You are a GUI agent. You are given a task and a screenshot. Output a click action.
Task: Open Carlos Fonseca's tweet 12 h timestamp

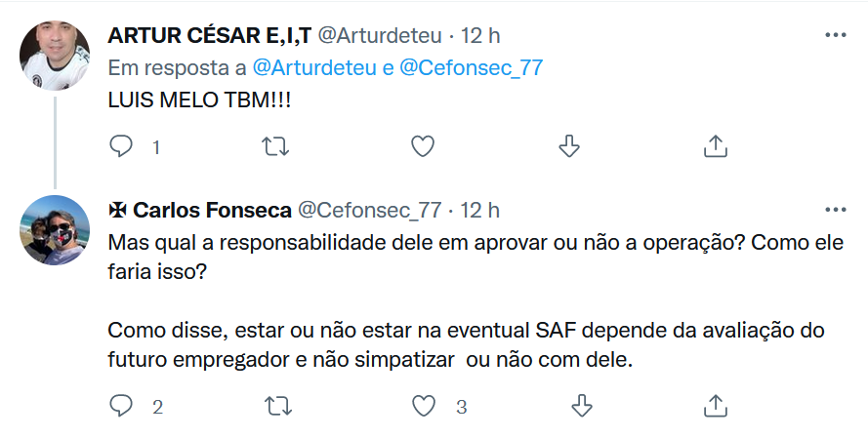pos(480,210)
